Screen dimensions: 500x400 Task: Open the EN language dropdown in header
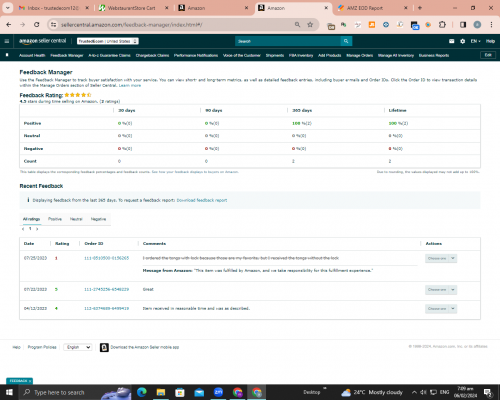(x=475, y=41)
